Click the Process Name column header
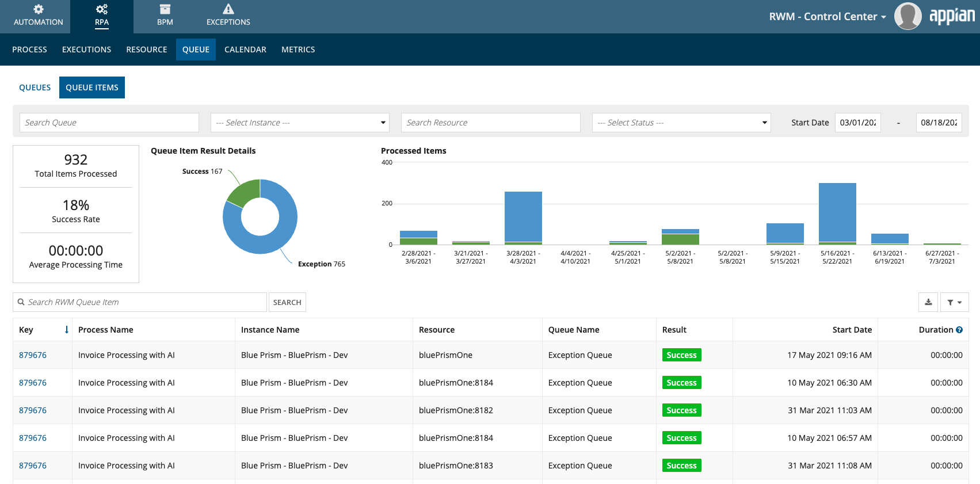The width and height of the screenshot is (980, 484). tap(106, 330)
